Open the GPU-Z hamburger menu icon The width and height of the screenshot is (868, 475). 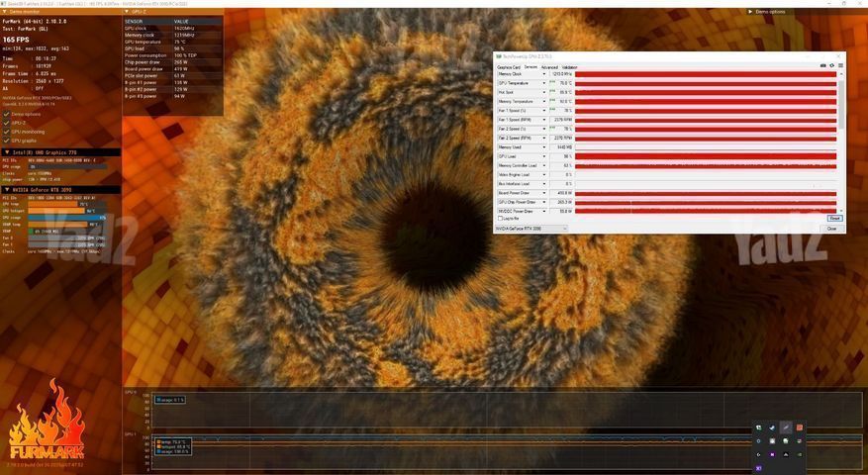click(840, 66)
